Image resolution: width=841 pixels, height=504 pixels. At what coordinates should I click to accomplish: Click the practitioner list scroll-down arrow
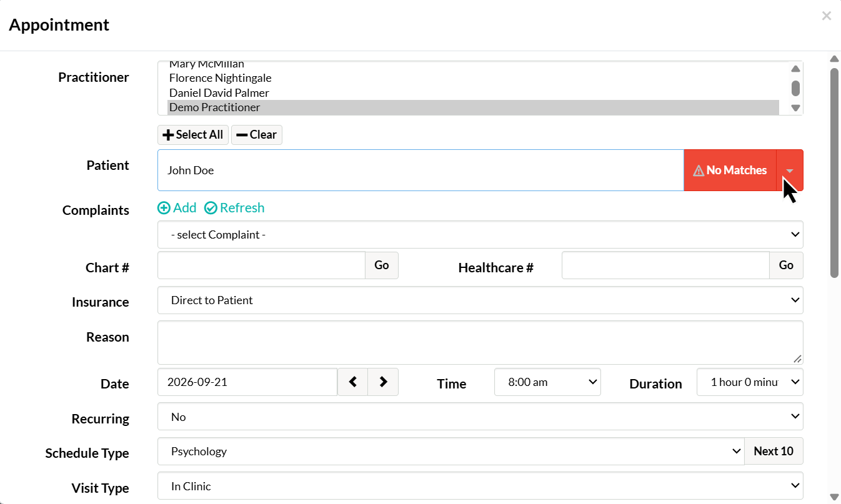[x=795, y=108]
